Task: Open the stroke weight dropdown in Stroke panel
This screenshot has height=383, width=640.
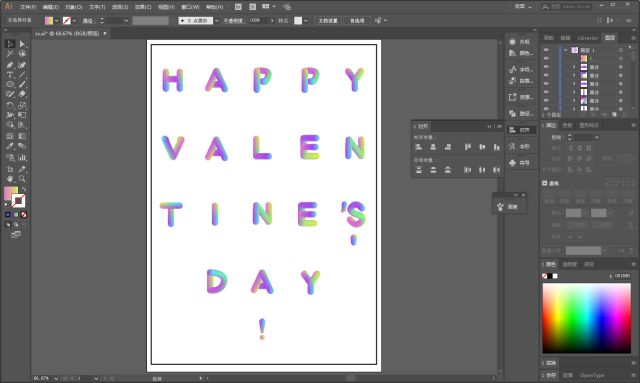Action: tap(596, 137)
